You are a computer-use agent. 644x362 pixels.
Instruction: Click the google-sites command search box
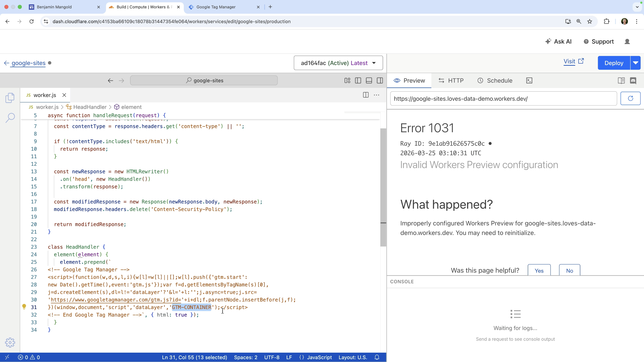click(x=204, y=80)
